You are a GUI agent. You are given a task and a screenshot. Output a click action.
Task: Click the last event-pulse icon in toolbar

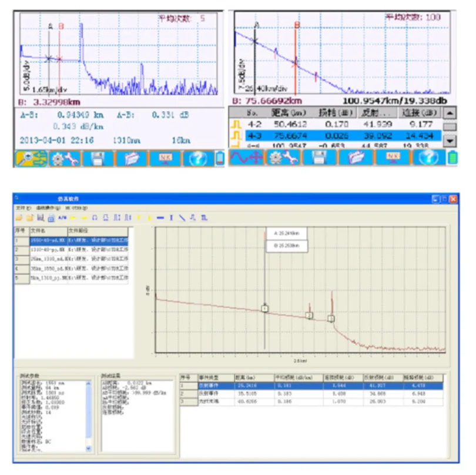tap(204, 218)
